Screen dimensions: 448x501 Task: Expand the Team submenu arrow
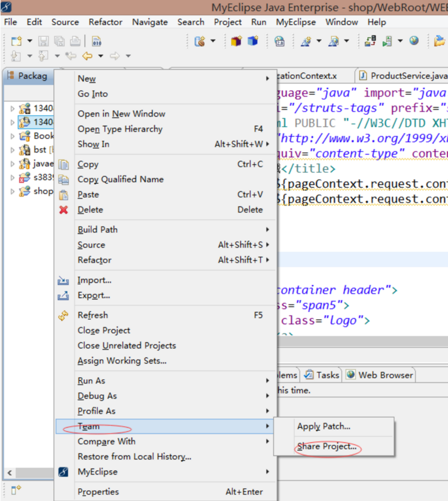(x=268, y=426)
